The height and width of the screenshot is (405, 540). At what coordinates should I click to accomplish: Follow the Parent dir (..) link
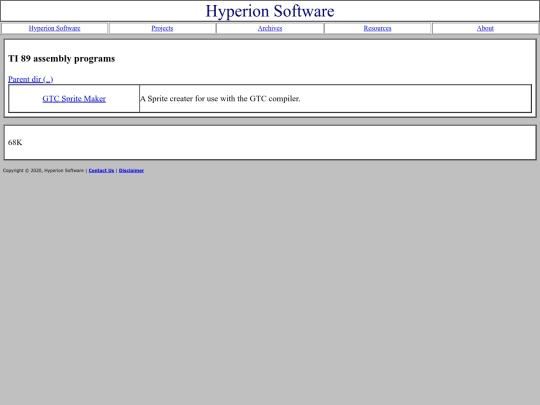(31, 79)
